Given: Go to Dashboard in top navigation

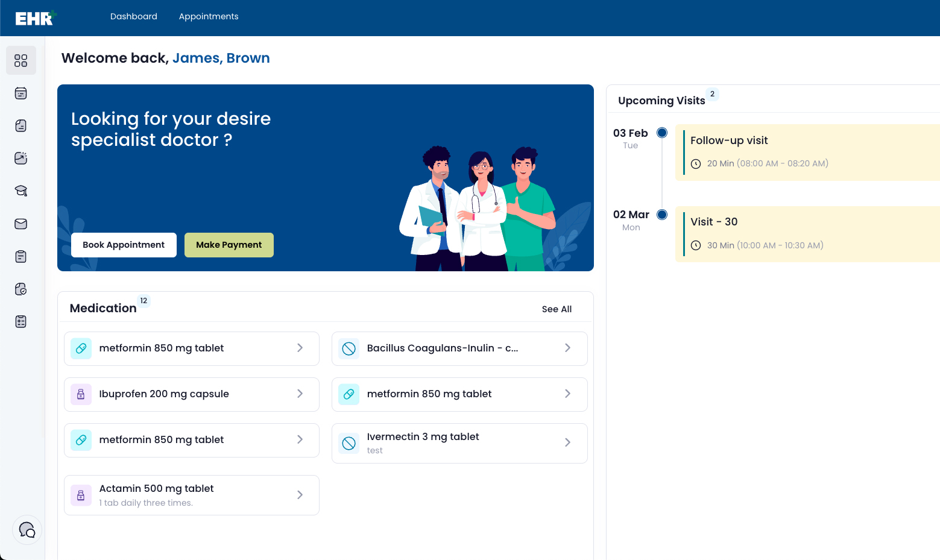Looking at the screenshot, I should pos(134,16).
